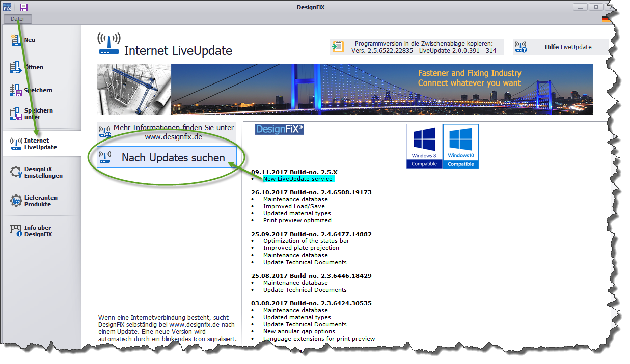
Task: Select heading '25.09.2017 Build-no. 2.4.6477.14882'
Action: (311, 234)
